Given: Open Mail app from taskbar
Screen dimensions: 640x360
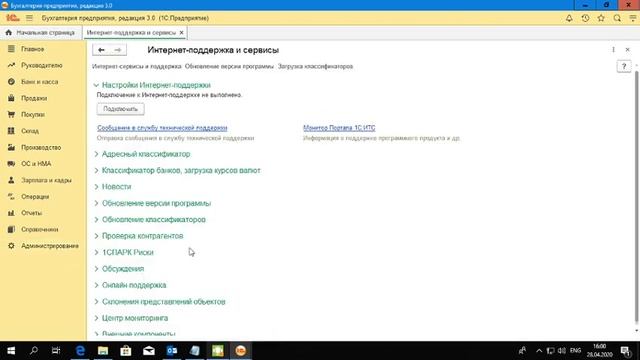Looking at the screenshot, I should (149, 351).
